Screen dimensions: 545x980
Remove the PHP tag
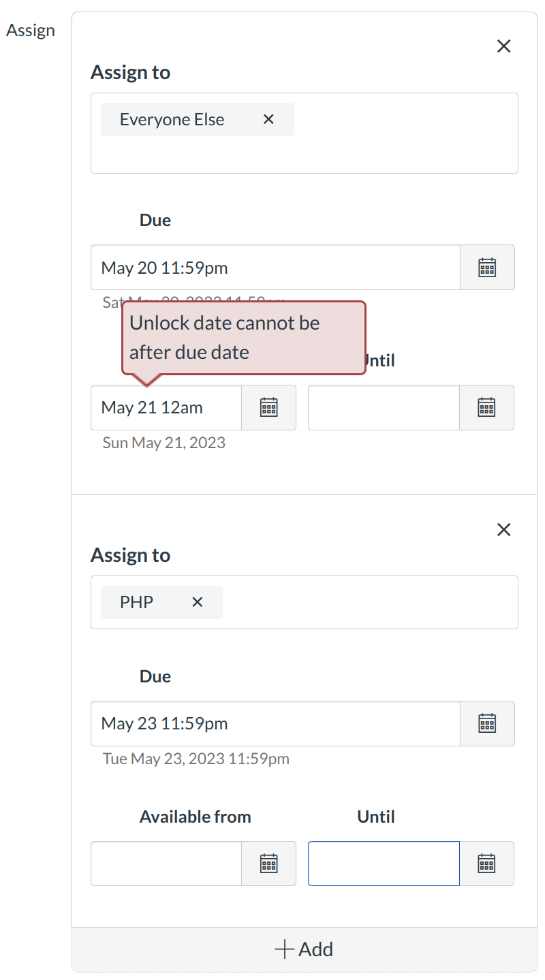click(197, 602)
